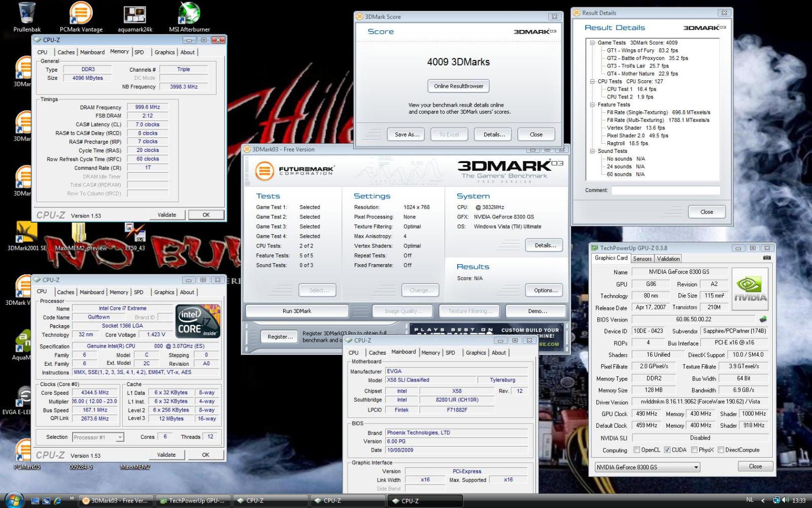Toggle the CUDA checkbox in GPU-Z

click(667, 450)
